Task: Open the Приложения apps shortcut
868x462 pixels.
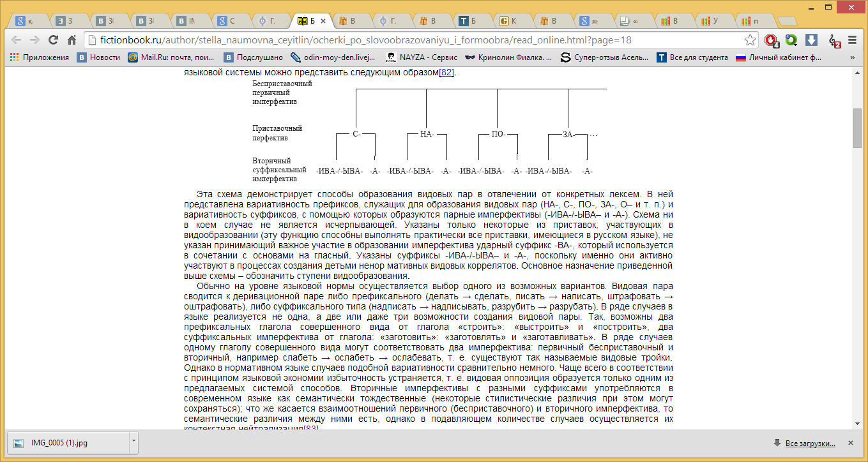Action: pyautogui.click(x=40, y=57)
